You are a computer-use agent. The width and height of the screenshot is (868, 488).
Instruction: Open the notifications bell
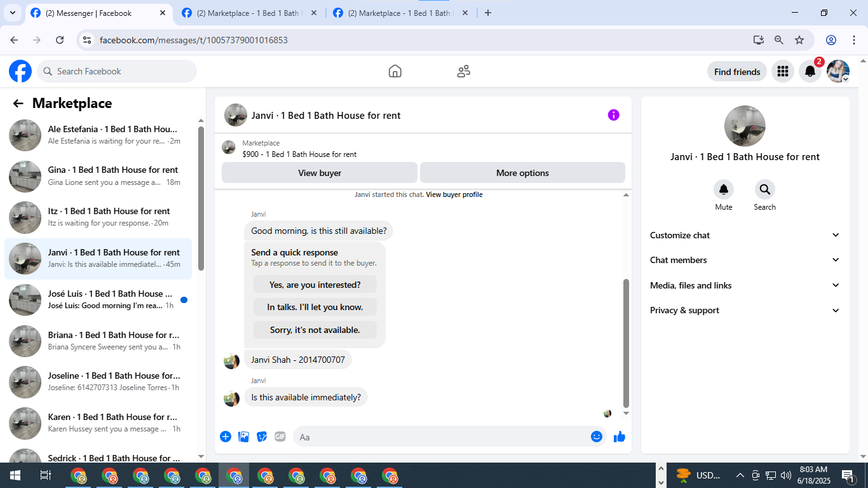[x=810, y=72]
